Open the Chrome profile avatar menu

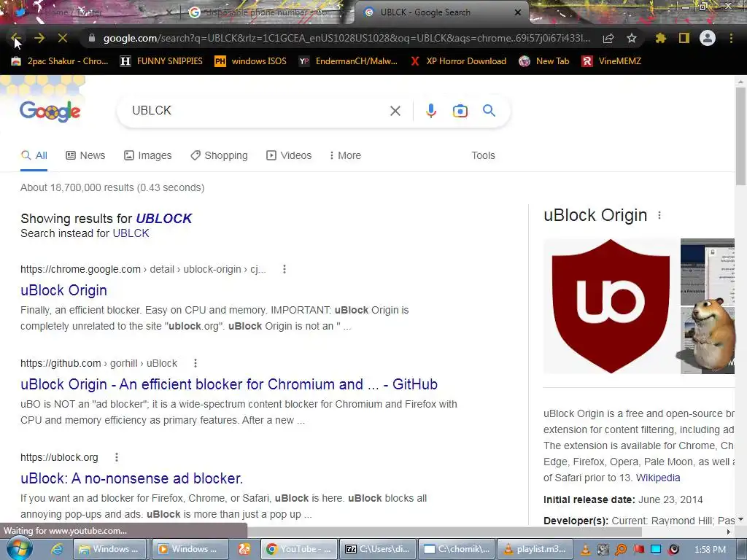click(708, 38)
